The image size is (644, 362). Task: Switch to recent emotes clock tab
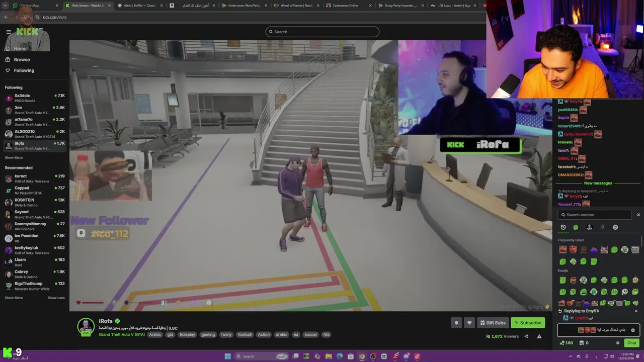click(563, 227)
